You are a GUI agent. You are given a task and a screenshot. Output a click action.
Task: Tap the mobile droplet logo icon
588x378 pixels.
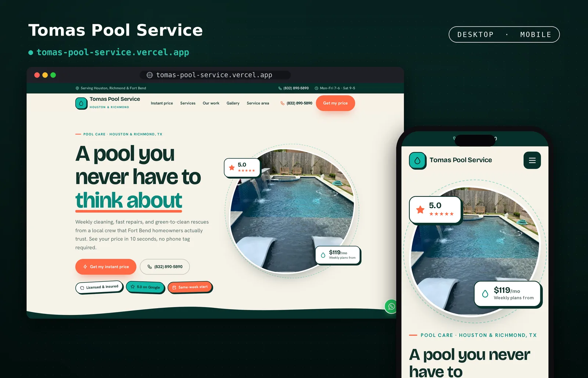417,161
